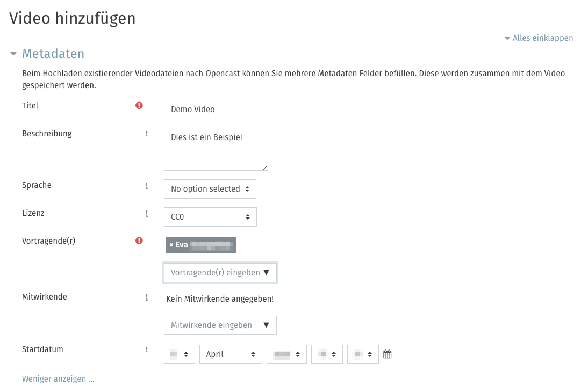Click Weniger anzeigen link
588x386 pixels.
click(58, 379)
